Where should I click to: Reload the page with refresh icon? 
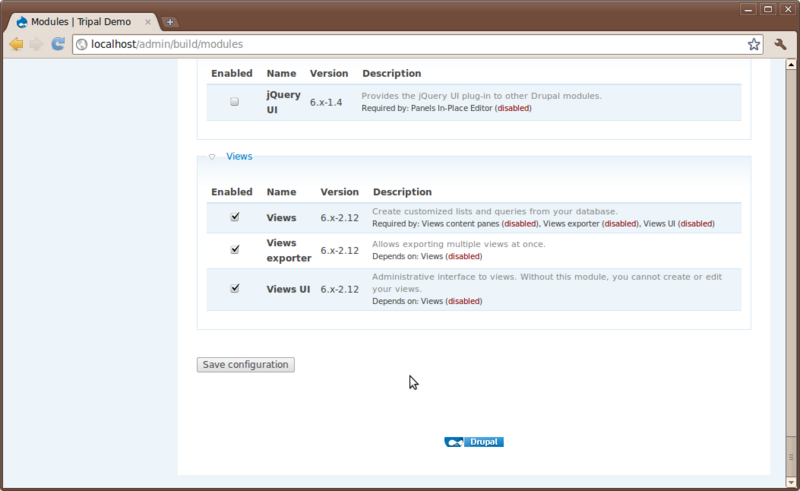click(x=58, y=44)
